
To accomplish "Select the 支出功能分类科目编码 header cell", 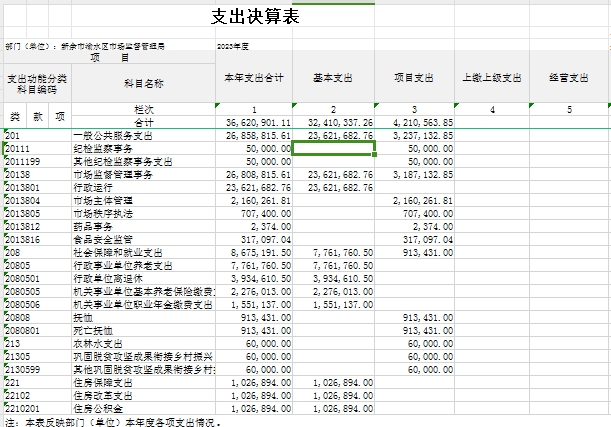I will [x=36, y=84].
